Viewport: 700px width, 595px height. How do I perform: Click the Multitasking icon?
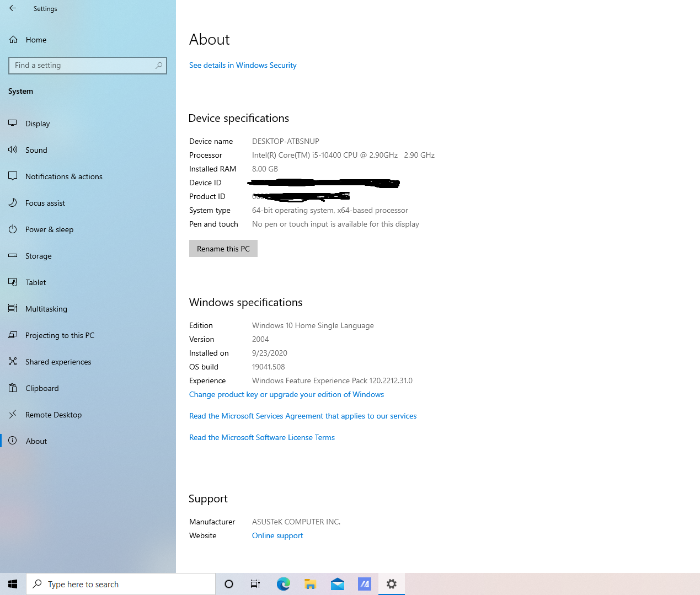click(x=13, y=308)
